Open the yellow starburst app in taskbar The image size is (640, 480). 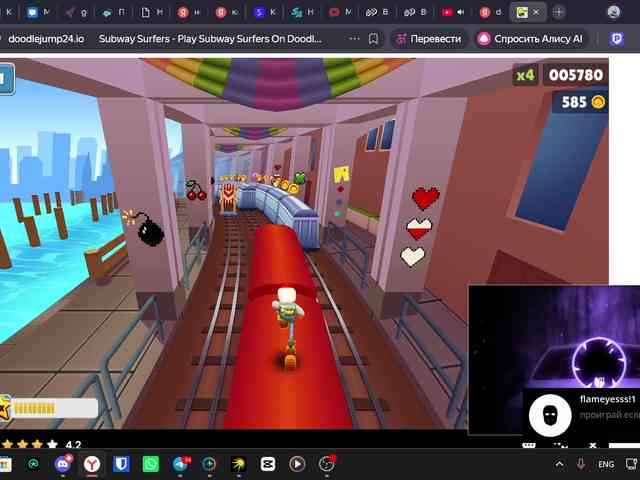[x=238, y=464]
